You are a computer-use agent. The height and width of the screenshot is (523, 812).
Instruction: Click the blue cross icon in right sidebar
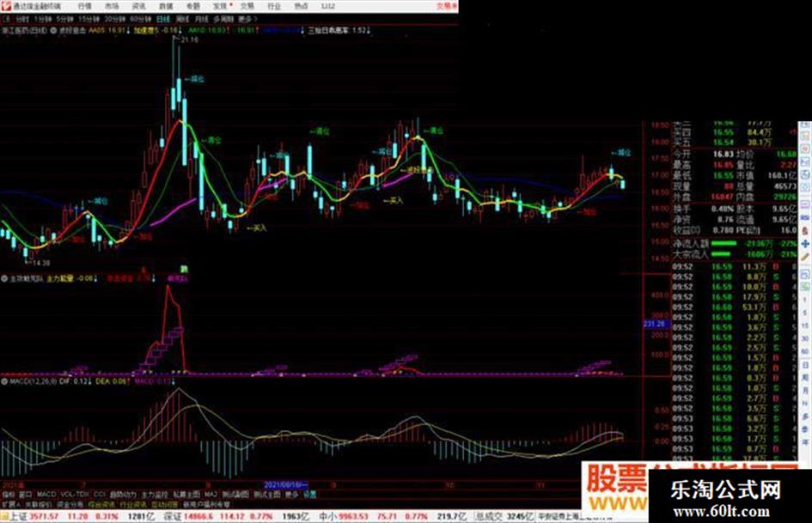pos(805,243)
